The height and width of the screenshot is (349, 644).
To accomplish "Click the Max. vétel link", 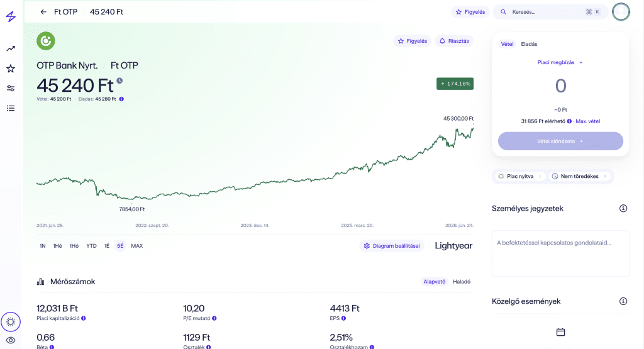I will [588, 121].
